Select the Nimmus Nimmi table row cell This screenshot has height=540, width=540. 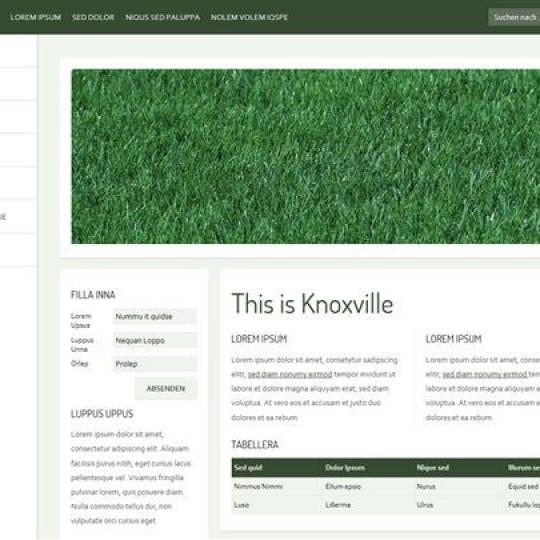click(x=258, y=486)
